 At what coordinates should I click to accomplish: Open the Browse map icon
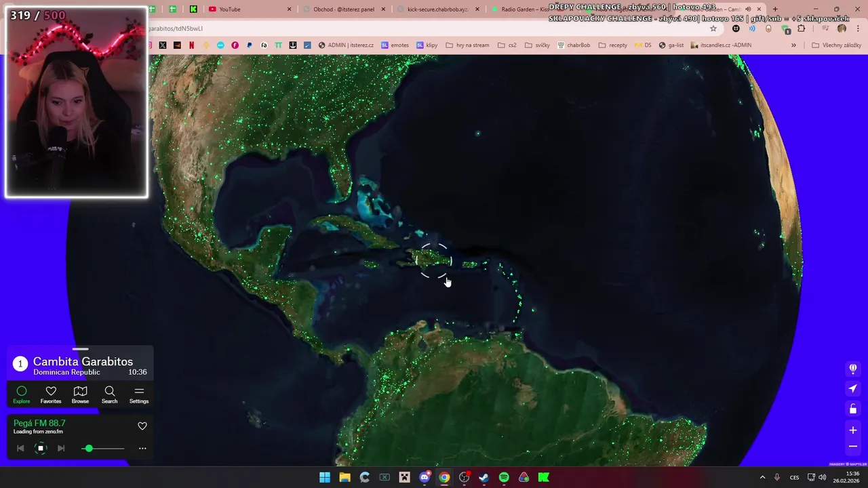tap(80, 394)
